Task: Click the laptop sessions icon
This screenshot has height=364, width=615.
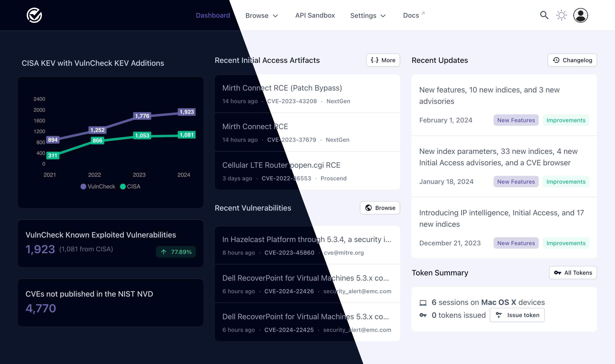Action: 423,303
